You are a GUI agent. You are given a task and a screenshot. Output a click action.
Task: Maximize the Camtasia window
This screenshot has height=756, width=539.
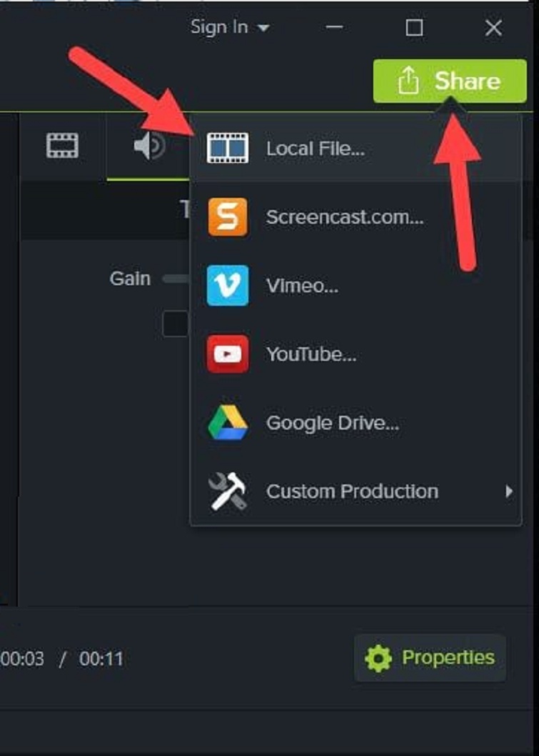click(x=414, y=27)
